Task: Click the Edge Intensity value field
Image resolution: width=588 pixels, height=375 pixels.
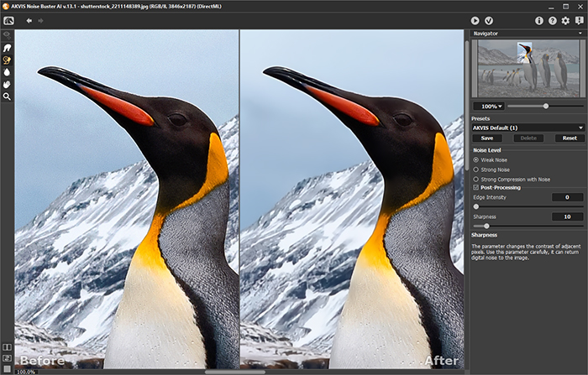Action: click(x=567, y=197)
